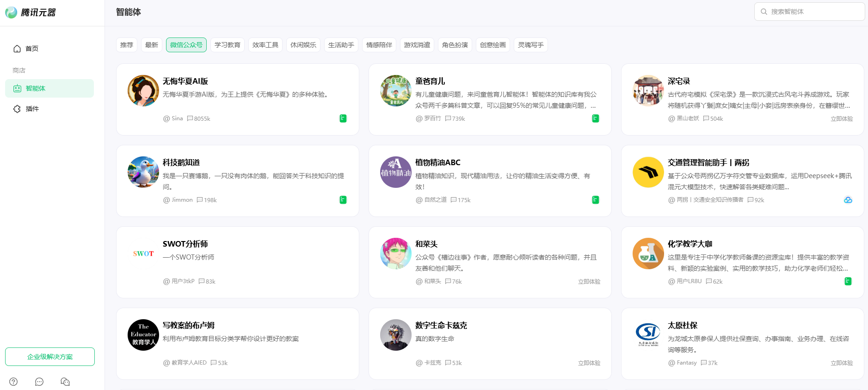Click the green document icon on 科技鹅知道

click(343, 200)
